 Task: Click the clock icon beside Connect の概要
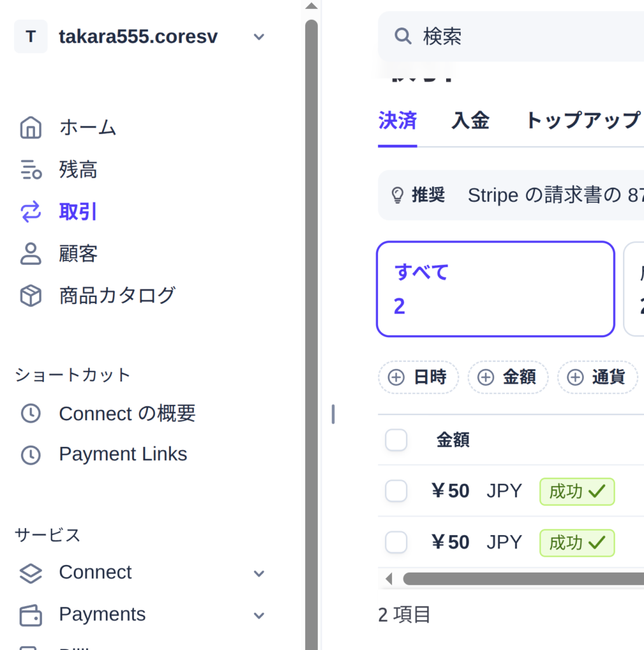pos(30,414)
